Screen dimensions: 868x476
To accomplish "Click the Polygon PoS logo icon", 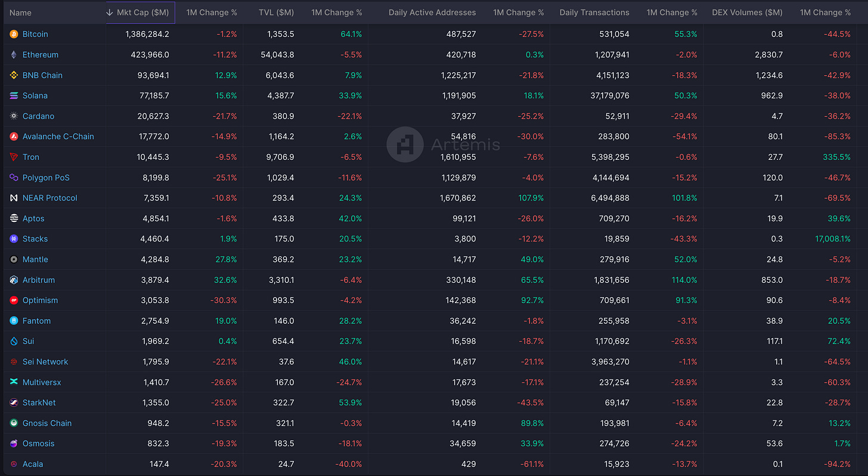I will click(14, 178).
